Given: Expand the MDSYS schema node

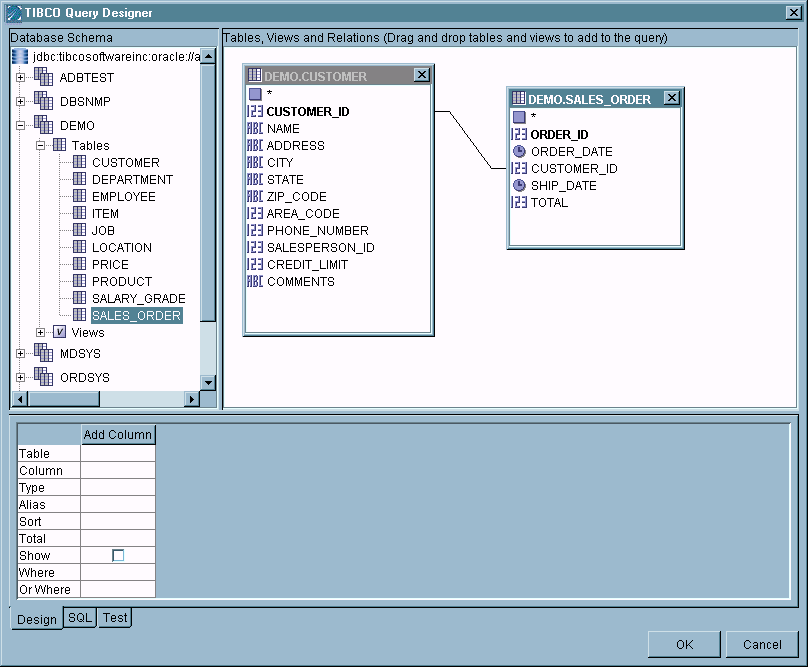Looking at the screenshot, I should click(20, 354).
